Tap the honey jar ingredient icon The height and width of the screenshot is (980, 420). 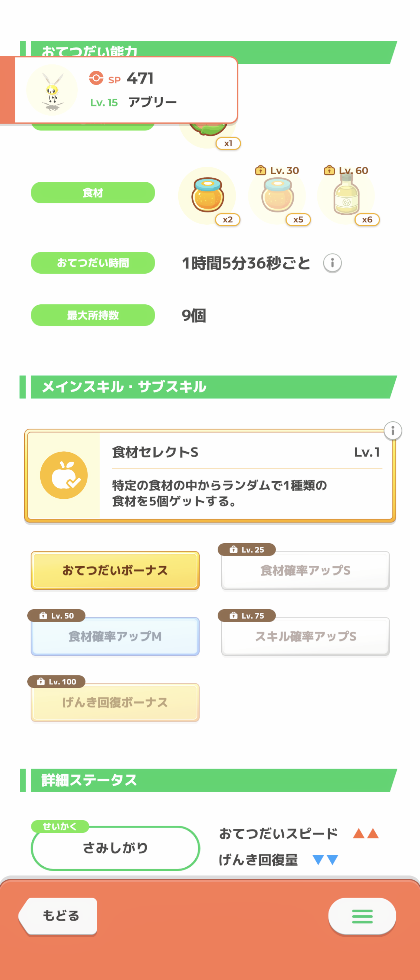(x=207, y=195)
